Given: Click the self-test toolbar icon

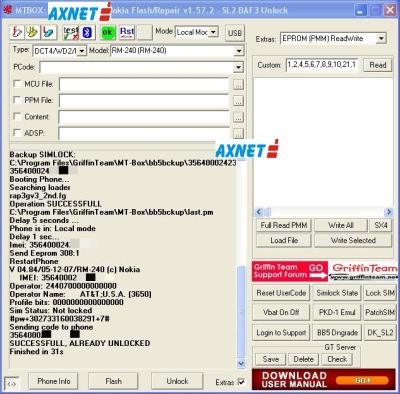Looking at the screenshot, I should click(x=71, y=32).
